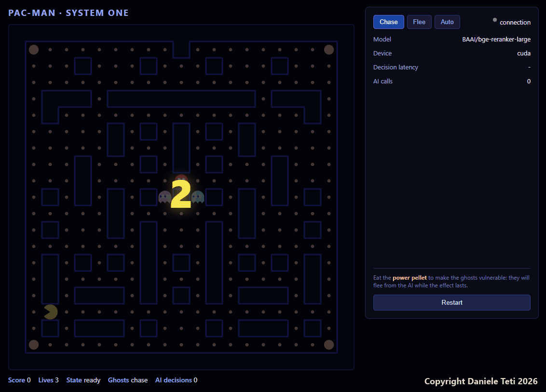Click the gray connection status dot
Screen dimensions: 546x392
pos(495,20)
